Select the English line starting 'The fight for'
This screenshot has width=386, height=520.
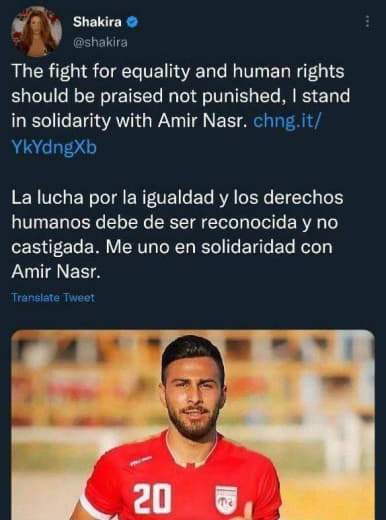tap(178, 71)
